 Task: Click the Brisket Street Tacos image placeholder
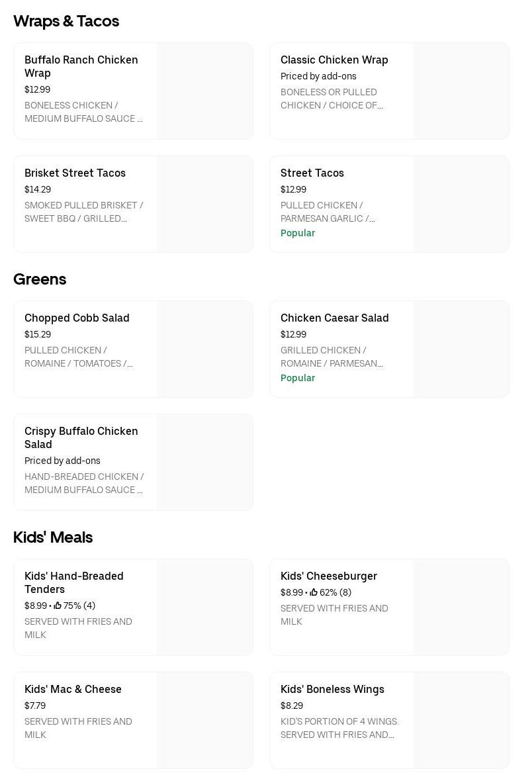click(x=204, y=204)
